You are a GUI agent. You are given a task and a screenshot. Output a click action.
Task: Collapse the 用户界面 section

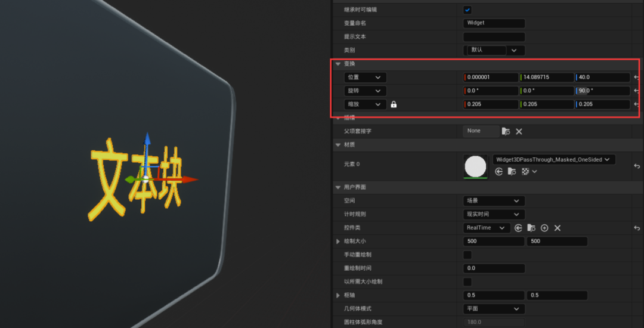tap(338, 187)
